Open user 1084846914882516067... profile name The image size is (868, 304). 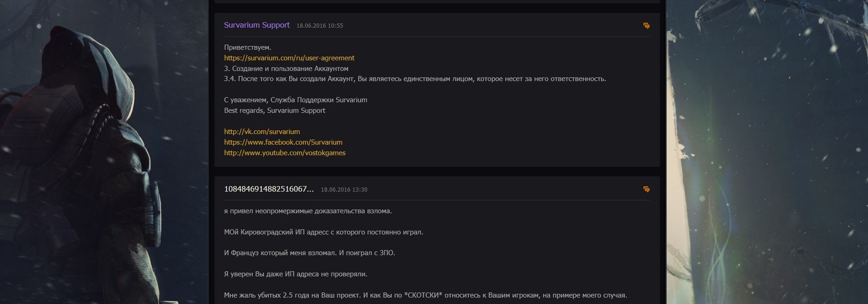click(269, 189)
